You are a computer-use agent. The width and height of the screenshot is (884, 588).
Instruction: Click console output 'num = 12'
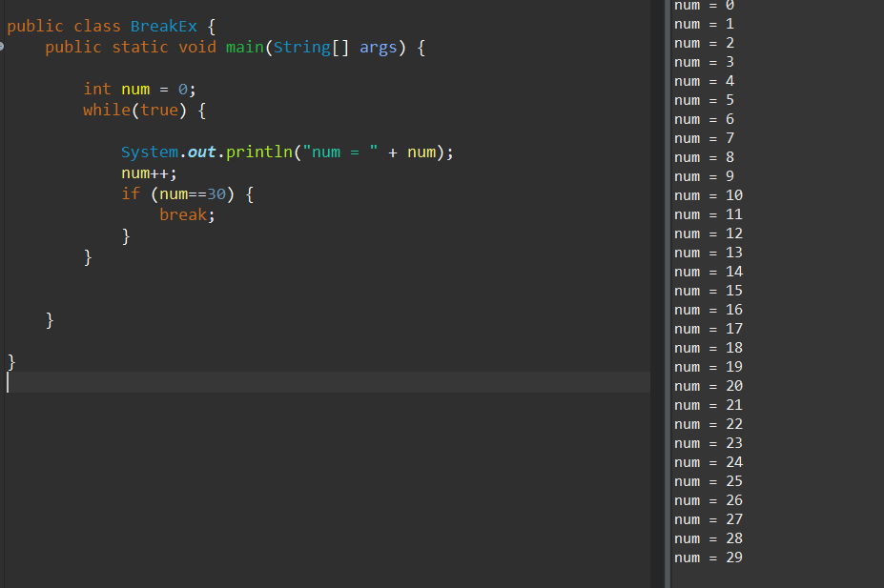pyautogui.click(x=709, y=234)
